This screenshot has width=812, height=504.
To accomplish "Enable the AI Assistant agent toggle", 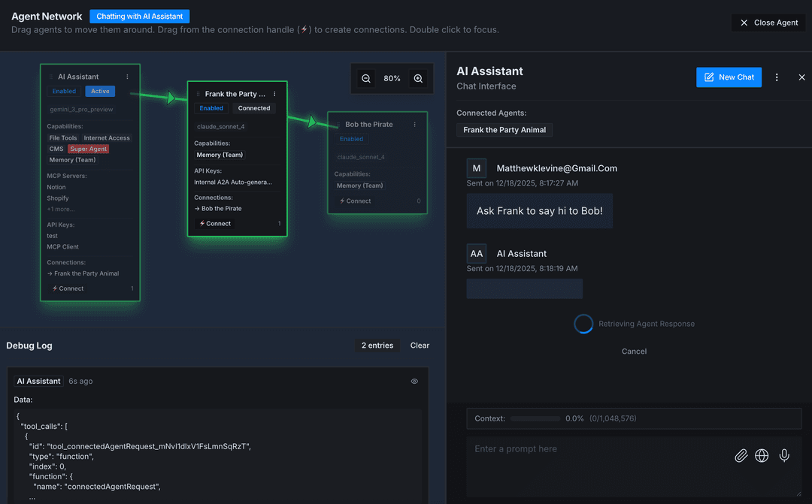I will pyautogui.click(x=64, y=91).
